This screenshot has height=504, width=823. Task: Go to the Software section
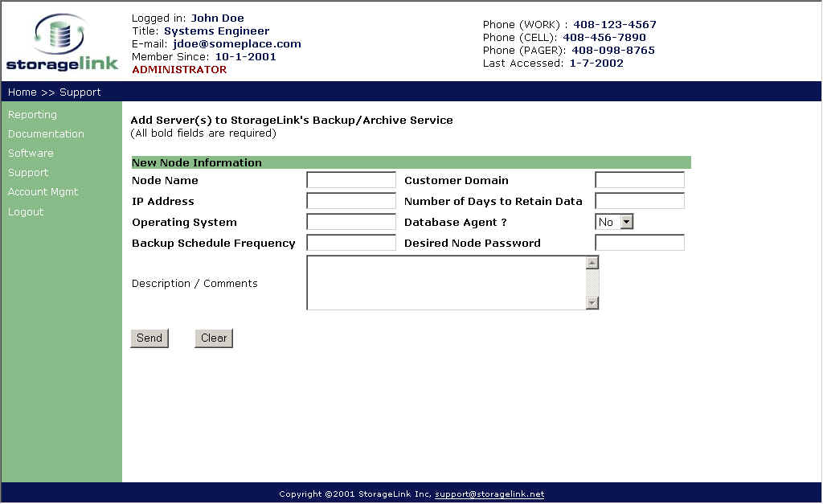point(31,154)
